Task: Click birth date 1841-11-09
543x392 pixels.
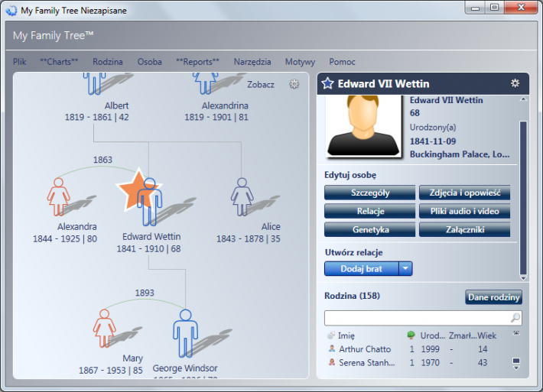Action: (433, 141)
